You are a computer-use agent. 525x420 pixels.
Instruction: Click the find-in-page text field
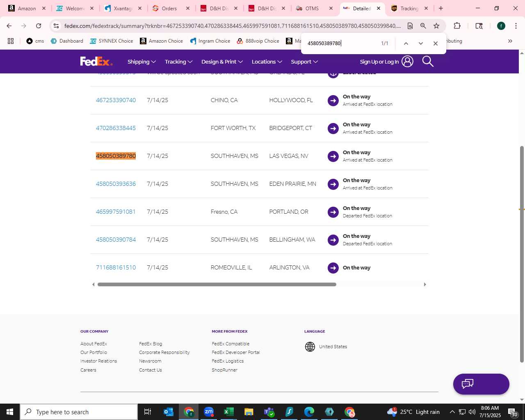(341, 43)
